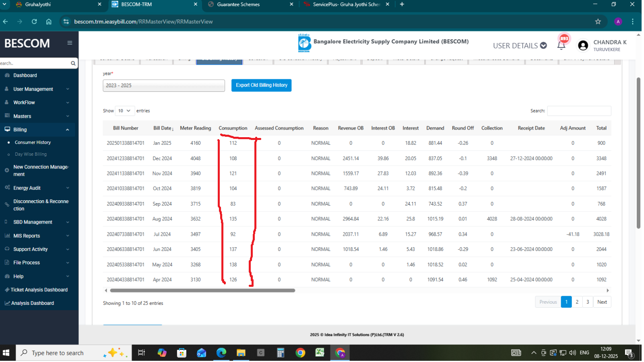The height and width of the screenshot is (362, 644).
Task: Switch to the Guarantee Schemes browser tab
Action: tap(238, 4)
